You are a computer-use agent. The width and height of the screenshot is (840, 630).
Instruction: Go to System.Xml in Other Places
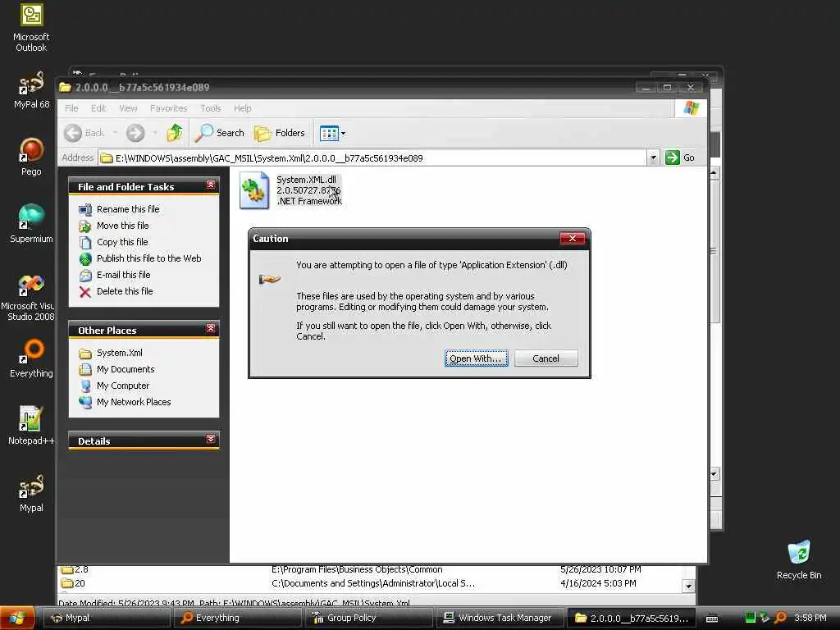120,353
